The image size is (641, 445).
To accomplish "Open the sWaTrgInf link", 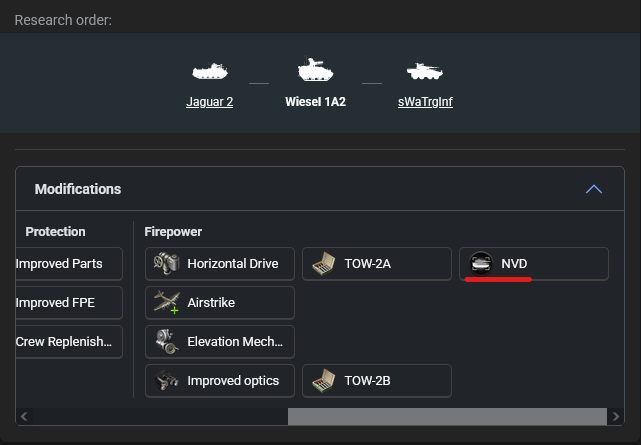I will 425,101.
